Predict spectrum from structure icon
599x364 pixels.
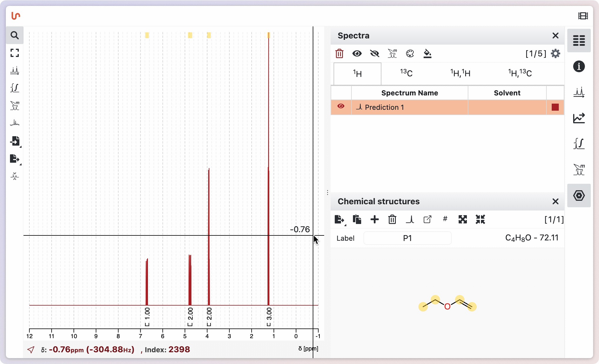[410, 220]
